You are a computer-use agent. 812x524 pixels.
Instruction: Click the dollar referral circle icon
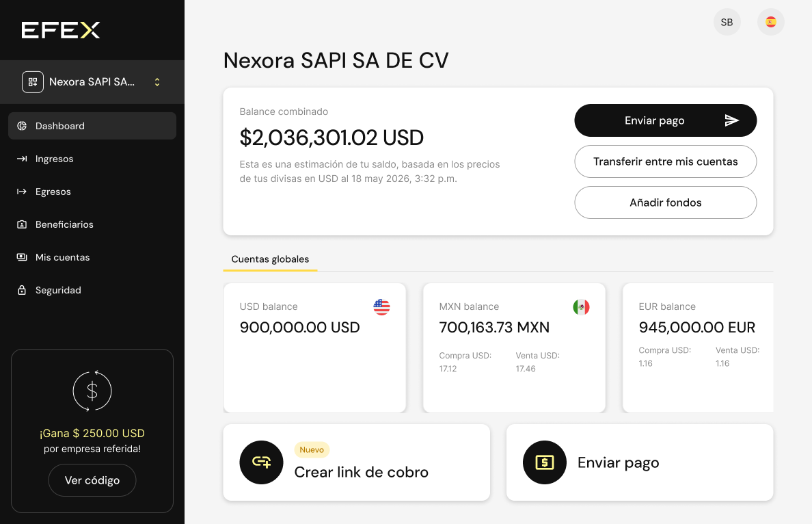tap(92, 391)
